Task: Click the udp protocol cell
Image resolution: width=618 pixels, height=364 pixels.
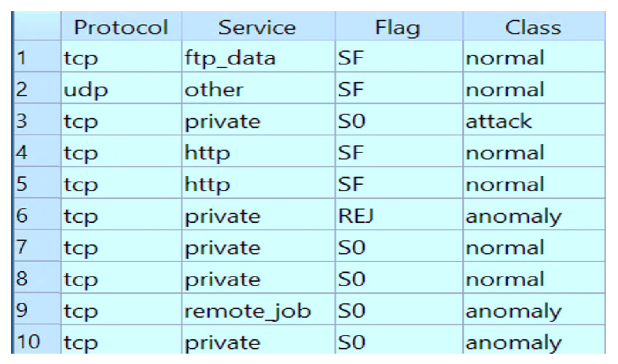Action: (x=86, y=89)
